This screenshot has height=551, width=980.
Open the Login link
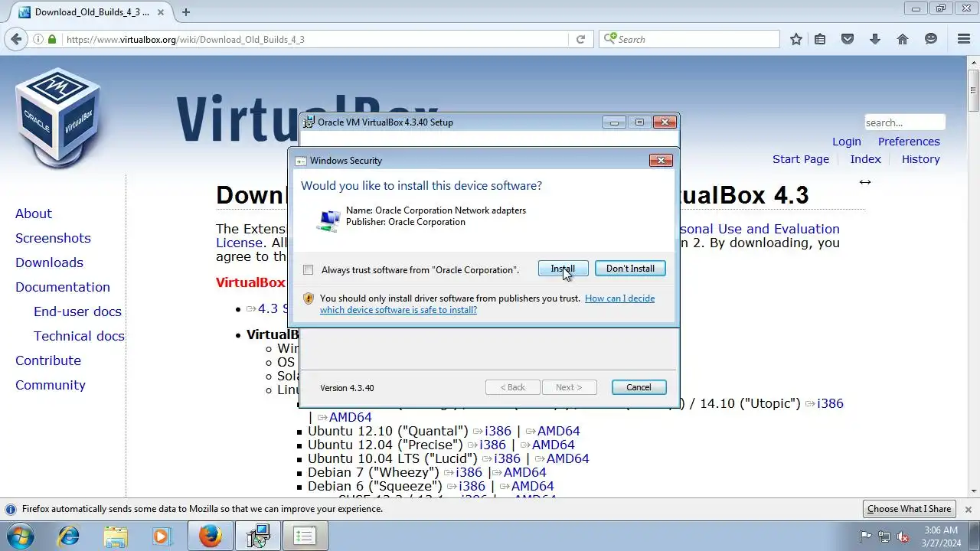click(x=846, y=142)
